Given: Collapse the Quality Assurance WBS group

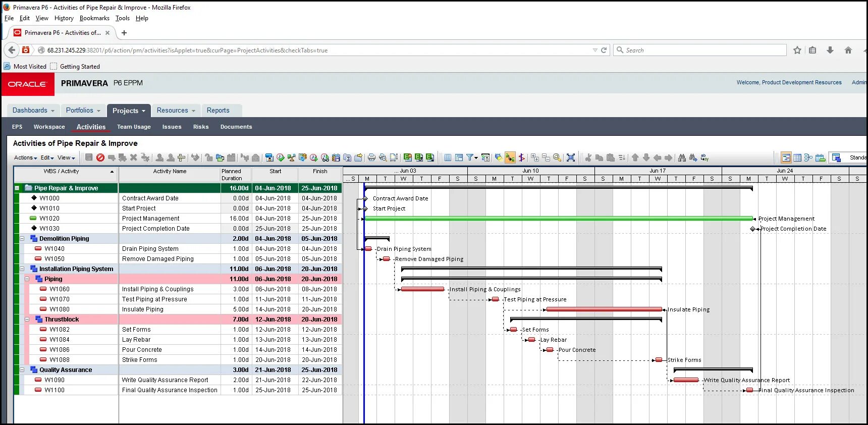Looking at the screenshot, I should point(22,369).
